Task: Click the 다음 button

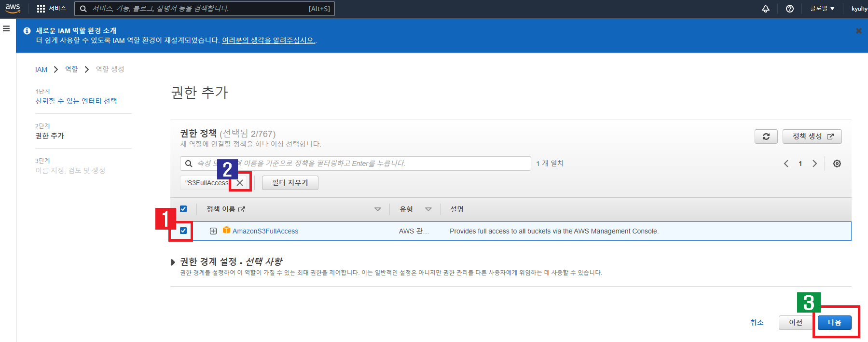Action: 835,323
